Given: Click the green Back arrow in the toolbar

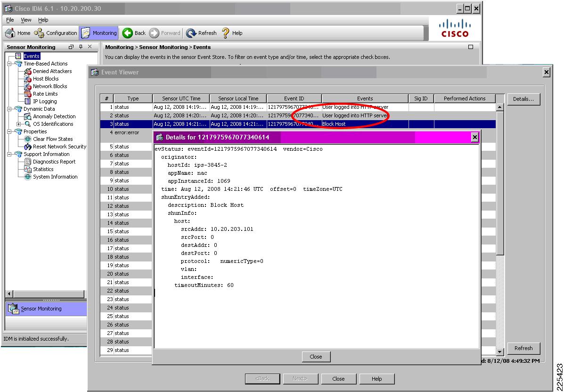Looking at the screenshot, I should click(127, 33).
